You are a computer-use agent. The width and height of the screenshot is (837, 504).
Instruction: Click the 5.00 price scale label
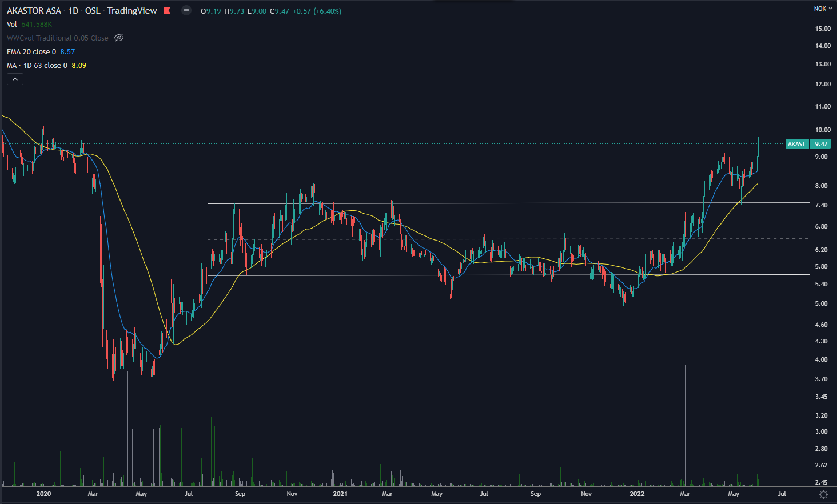pos(822,303)
